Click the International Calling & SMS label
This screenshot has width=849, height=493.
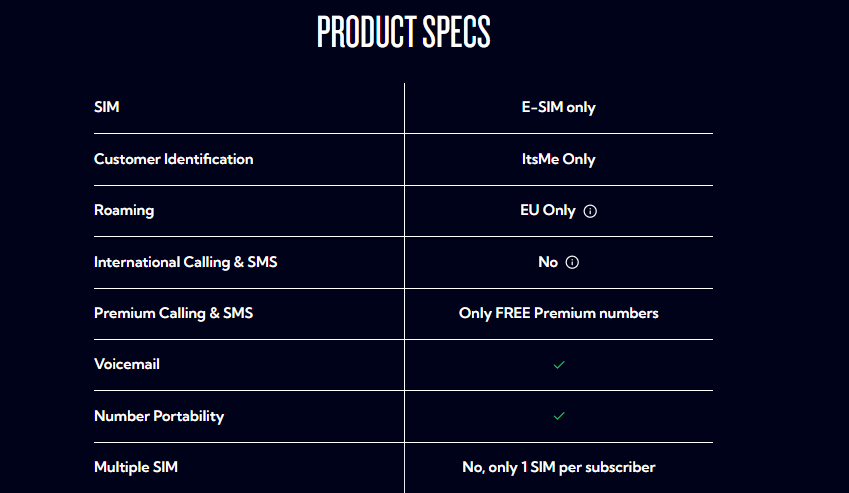(x=186, y=262)
